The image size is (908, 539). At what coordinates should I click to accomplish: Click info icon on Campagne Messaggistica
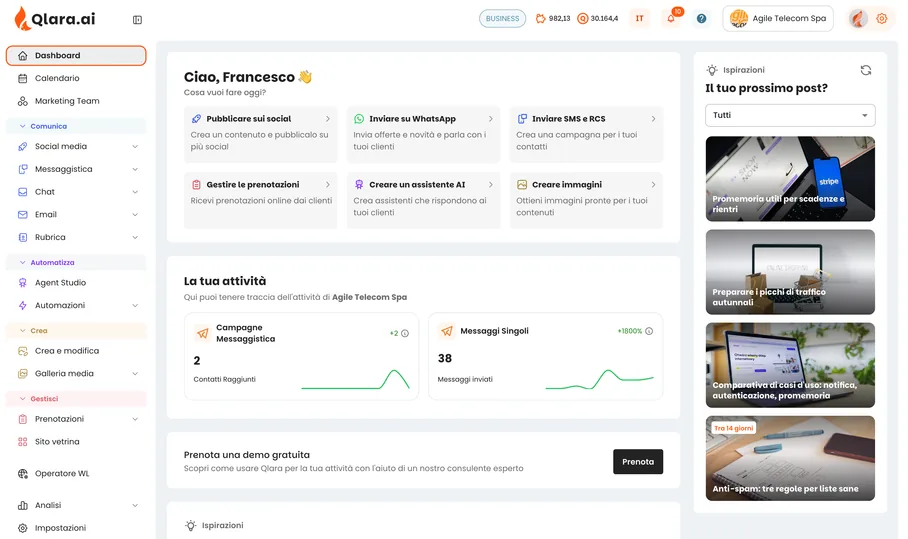click(405, 333)
